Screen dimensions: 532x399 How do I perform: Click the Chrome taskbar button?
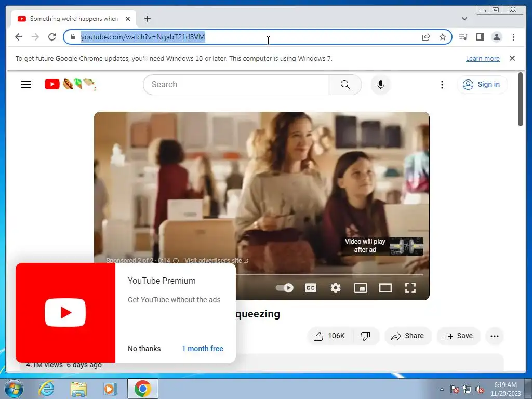tap(143, 389)
